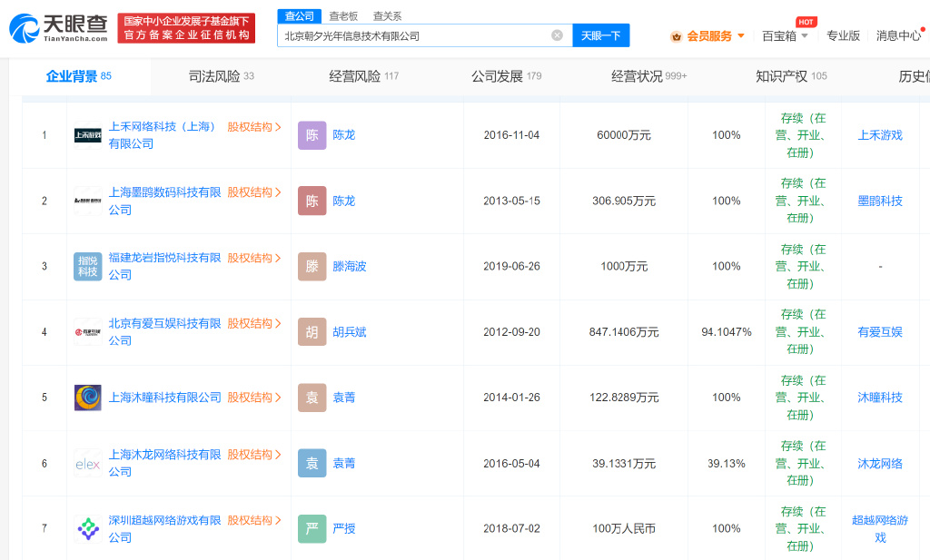Expand 股权结构 for 福建龙岩指悦科技
Screen dimensions: 930x560
tap(254, 258)
